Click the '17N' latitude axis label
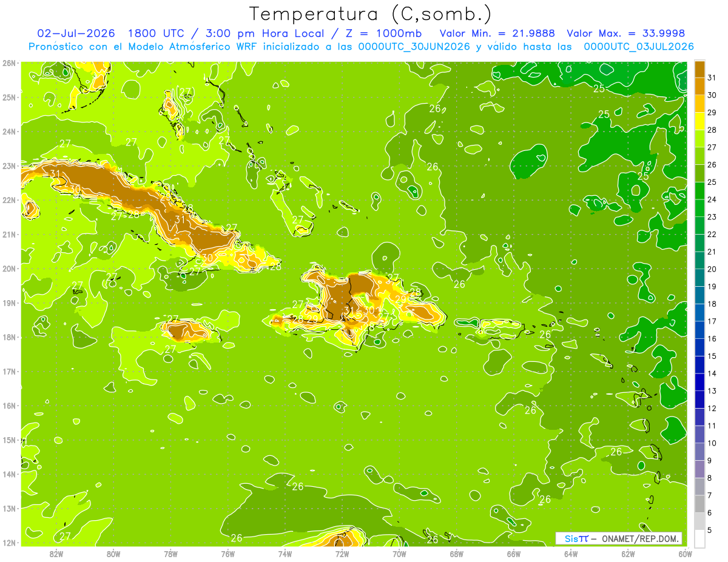The image size is (728, 562). pos(9,371)
